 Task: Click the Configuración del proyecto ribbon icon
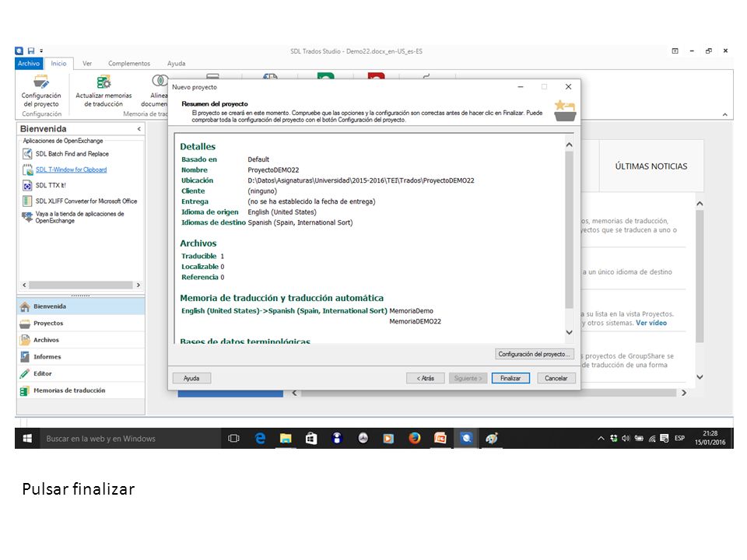(x=41, y=91)
